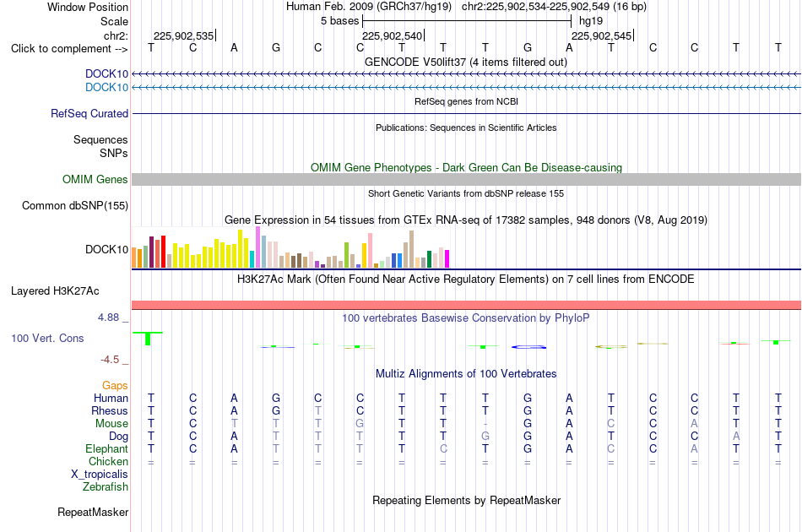This screenshot has height=532, width=802.
Task: Click the tall green PhyloP conservation bar
Action: tap(148, 339)
